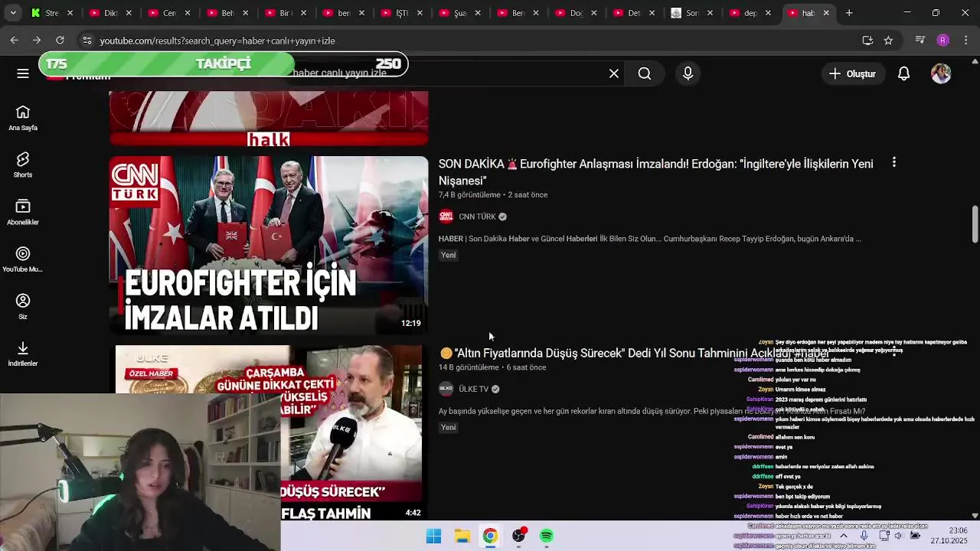This screenshot has height=551, width=980.
Task: Open site information icon in address bar
Action: coord(87,41)
